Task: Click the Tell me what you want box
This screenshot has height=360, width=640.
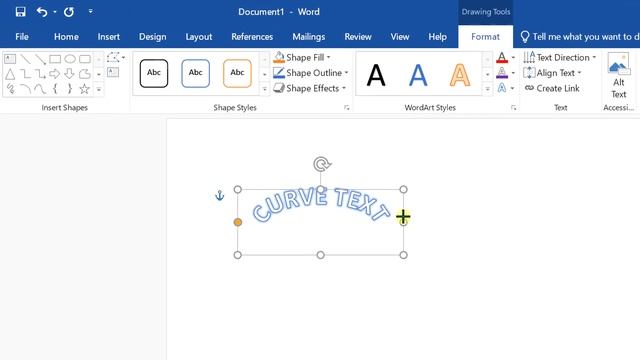Action: pos(580,37)
